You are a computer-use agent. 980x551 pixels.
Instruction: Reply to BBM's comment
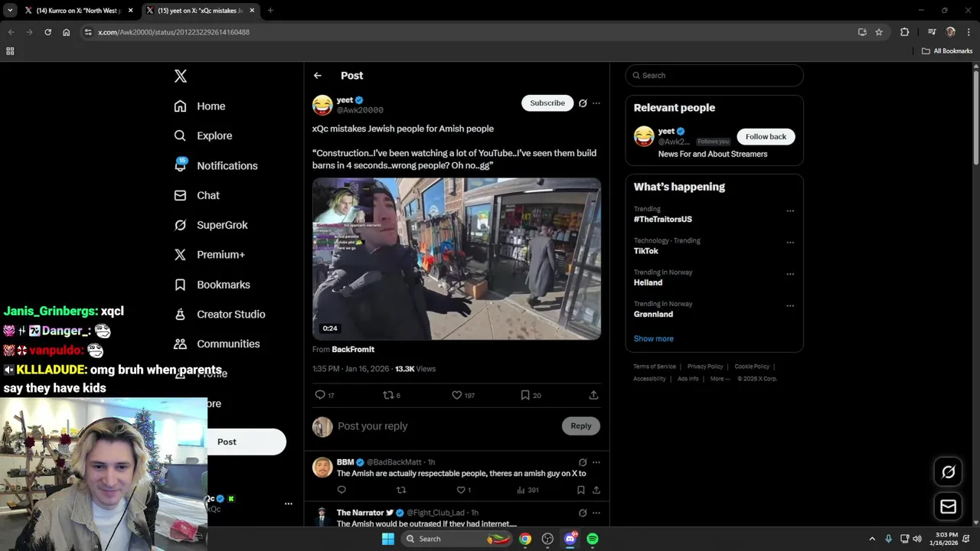click(341, 490)
